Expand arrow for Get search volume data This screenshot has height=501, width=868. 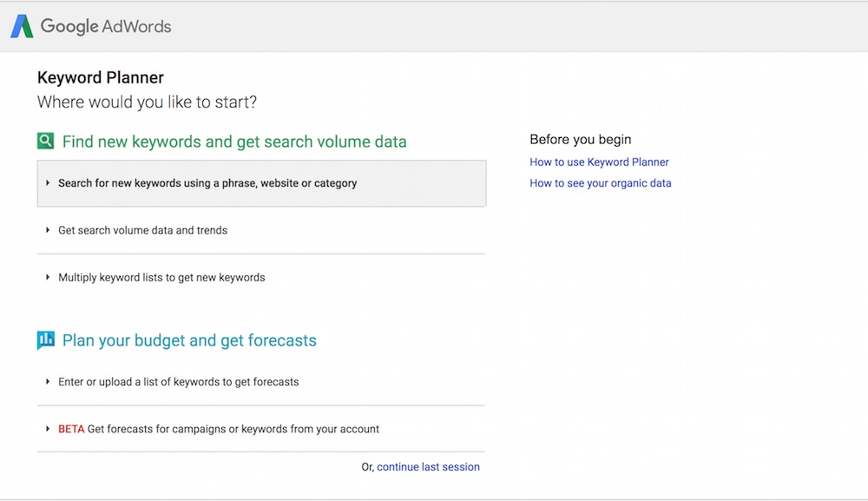(x=48, y=230)
